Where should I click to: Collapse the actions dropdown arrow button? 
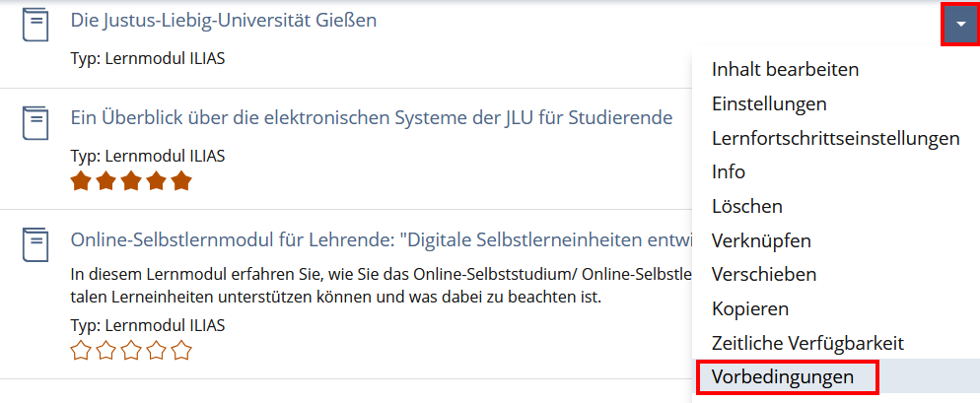coord(960,25)
